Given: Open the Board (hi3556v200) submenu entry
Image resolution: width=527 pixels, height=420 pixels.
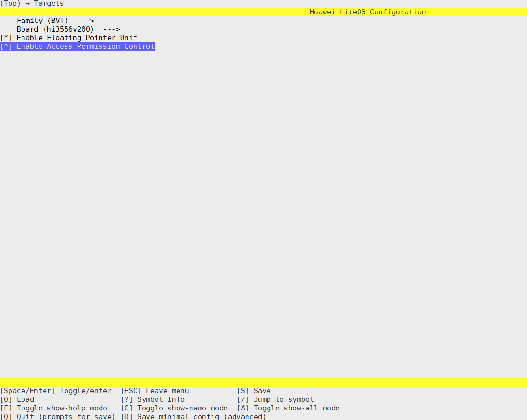Looking at the screenshot, I should click(55, 29).
